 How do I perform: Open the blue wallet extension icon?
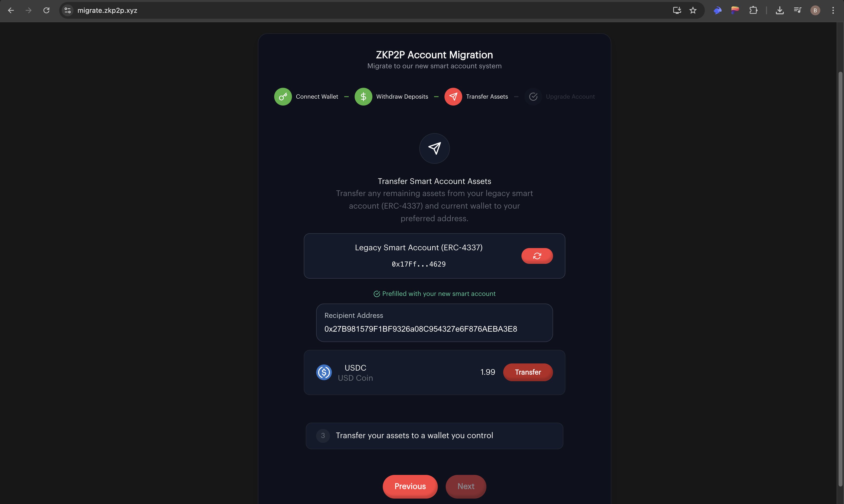click(718, 11)
